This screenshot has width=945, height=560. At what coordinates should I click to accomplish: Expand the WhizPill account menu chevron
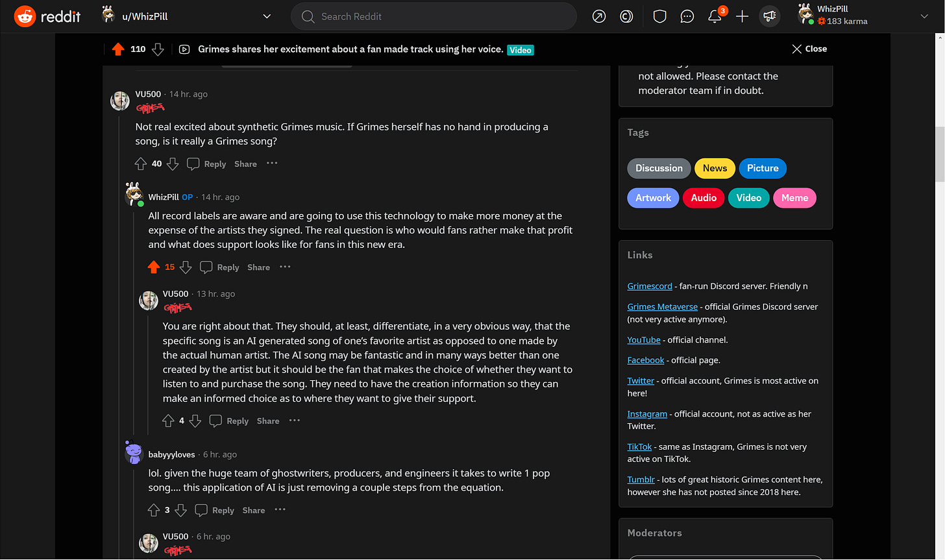point(924,16)
